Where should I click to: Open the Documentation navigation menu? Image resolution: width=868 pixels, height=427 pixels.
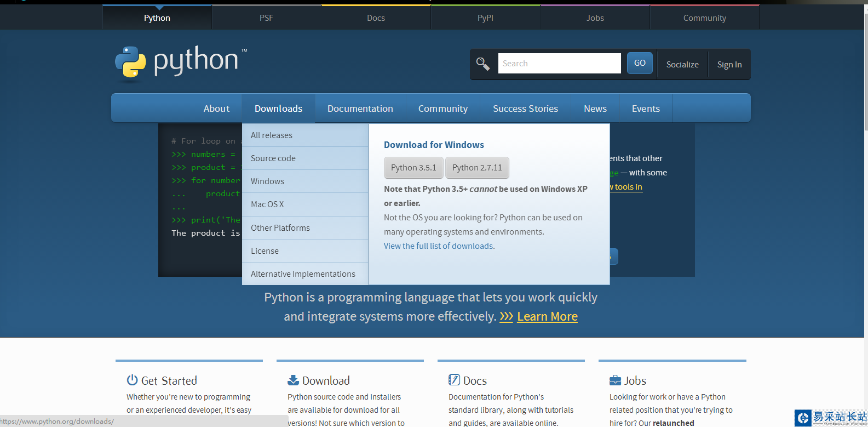coord(360,109)
